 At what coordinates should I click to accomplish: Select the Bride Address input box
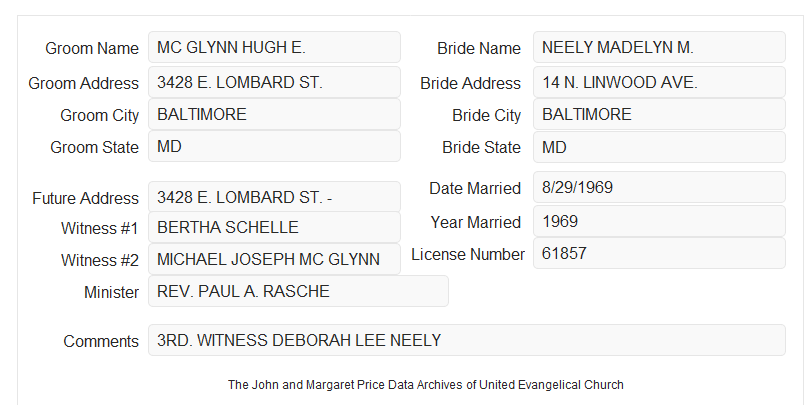tap(659, 82)
